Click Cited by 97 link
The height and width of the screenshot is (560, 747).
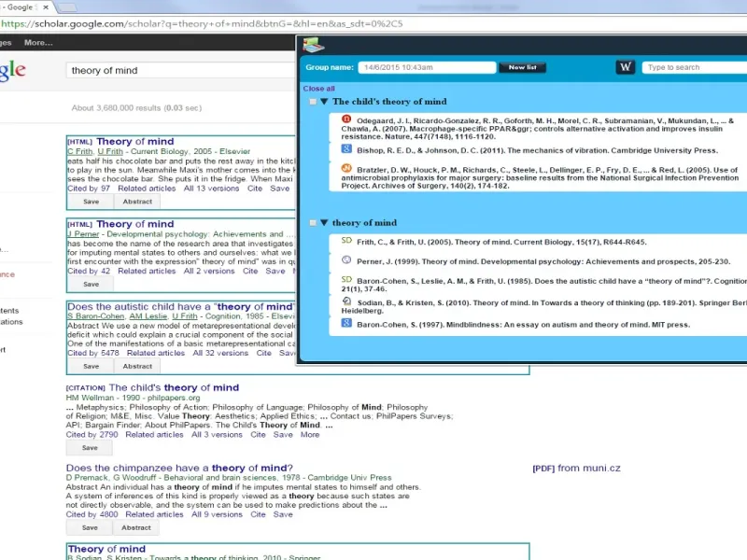click(89, 189)
